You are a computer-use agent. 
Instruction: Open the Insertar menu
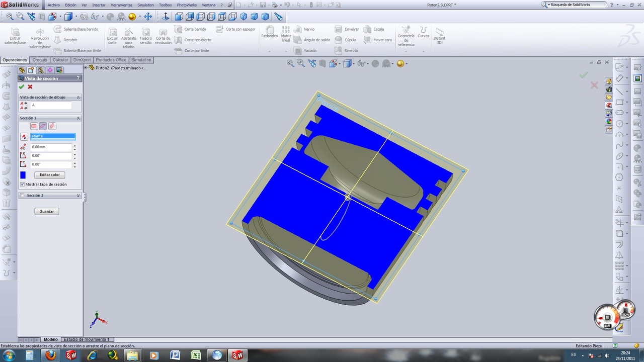tap(99, 5)
